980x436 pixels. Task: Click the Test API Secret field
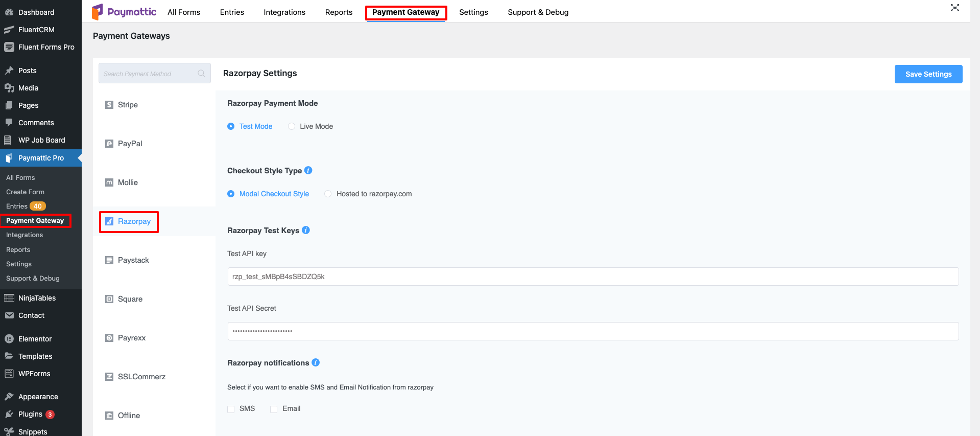click(x=593, y=331)
